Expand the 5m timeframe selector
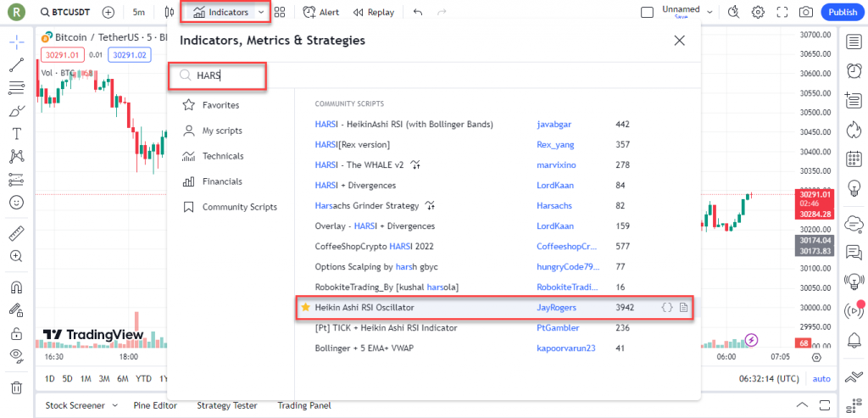Image resolution: width=868 pixels, height=418 pixels. [138, 13]
